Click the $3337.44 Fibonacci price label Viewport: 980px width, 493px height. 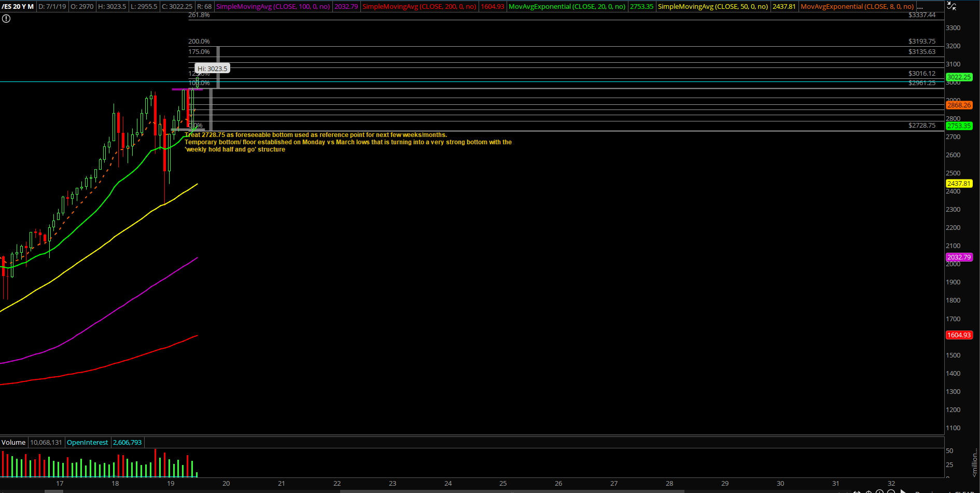(922, 15)
